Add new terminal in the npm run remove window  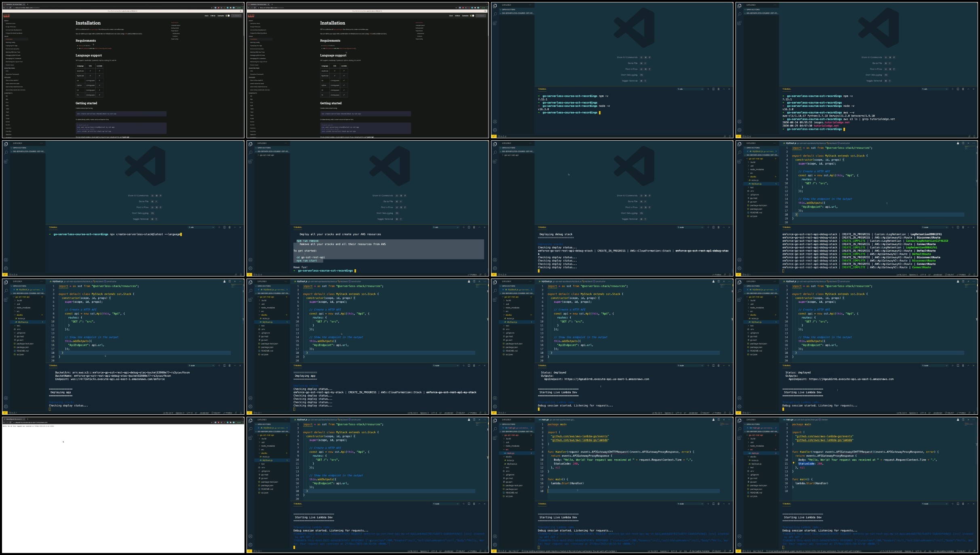point(464,227)
